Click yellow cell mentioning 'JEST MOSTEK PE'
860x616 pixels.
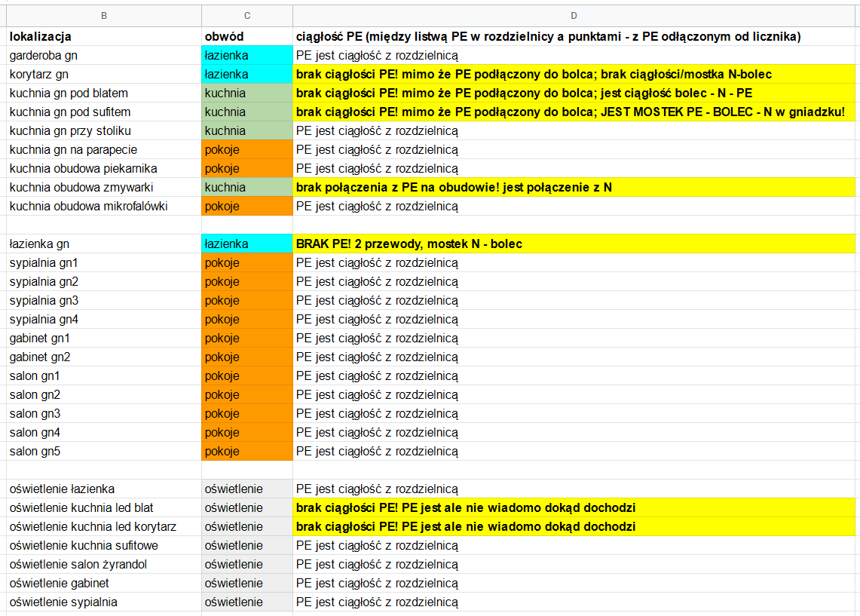574,112
